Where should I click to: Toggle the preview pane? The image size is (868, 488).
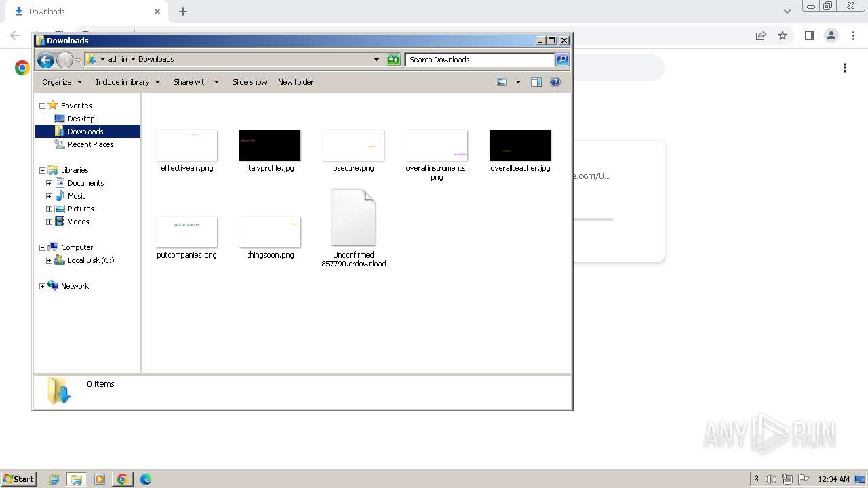(x=536, y=82)
